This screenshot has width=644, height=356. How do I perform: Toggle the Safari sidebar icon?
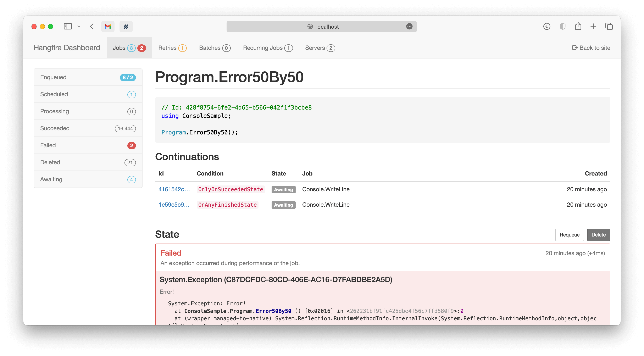[x=68, y=26]
